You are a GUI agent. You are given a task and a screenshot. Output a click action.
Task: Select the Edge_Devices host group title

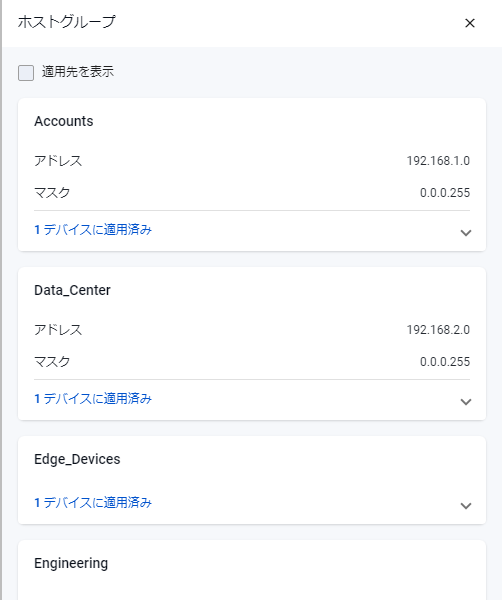click(77, 459)
